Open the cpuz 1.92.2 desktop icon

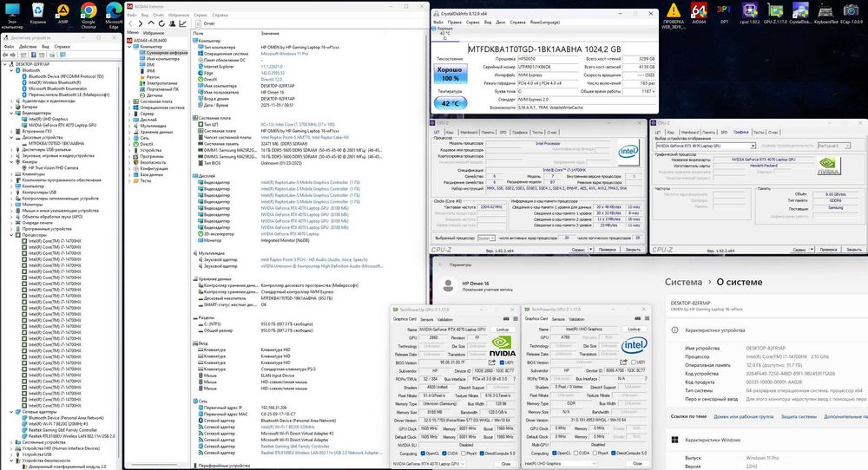(x=750, y=13)
